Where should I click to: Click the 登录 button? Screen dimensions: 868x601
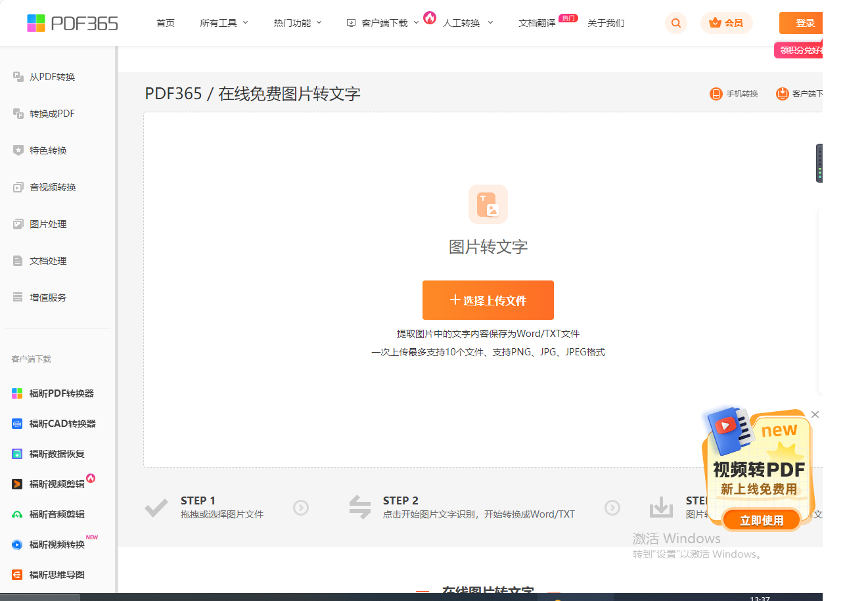[801, 23]
